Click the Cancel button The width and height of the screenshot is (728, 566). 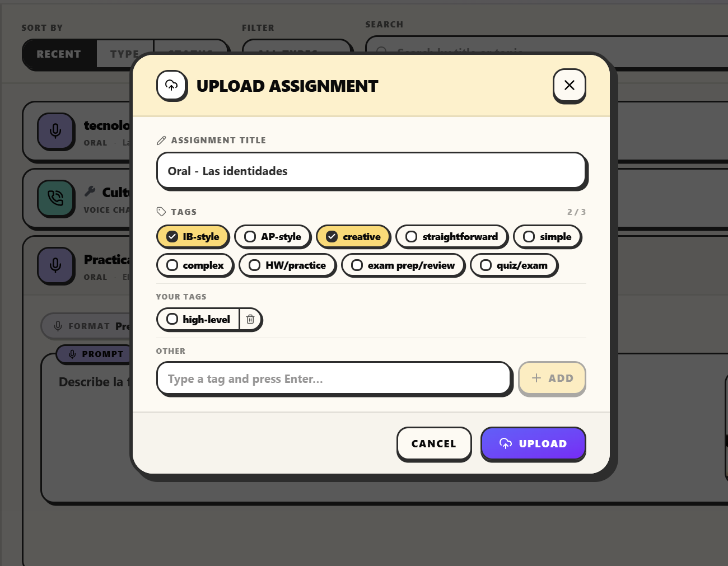click(x=434, y=443)
